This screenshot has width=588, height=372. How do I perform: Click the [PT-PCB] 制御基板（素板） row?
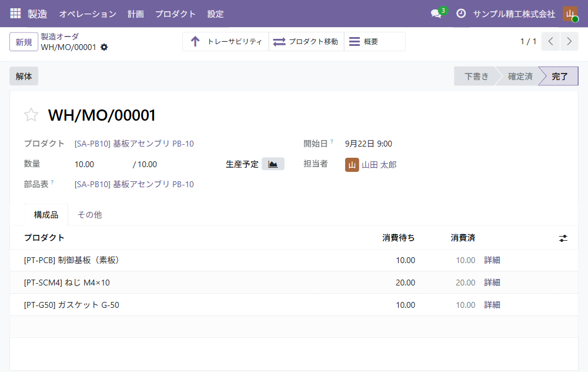pos(293,260)
